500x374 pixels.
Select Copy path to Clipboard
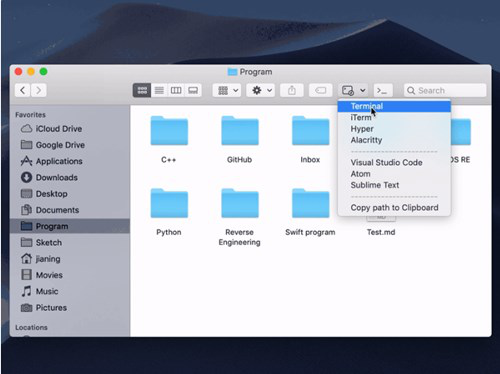pos(394,208)
